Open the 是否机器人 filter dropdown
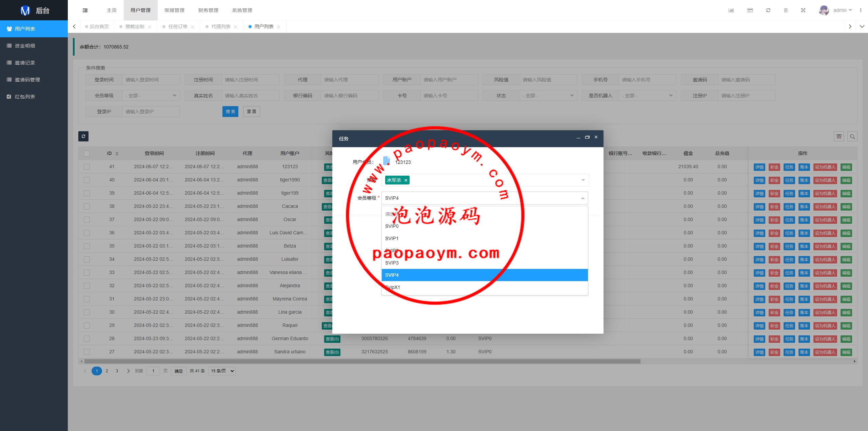Viewport: 868px width, 431px height. (x=647, y=96)
